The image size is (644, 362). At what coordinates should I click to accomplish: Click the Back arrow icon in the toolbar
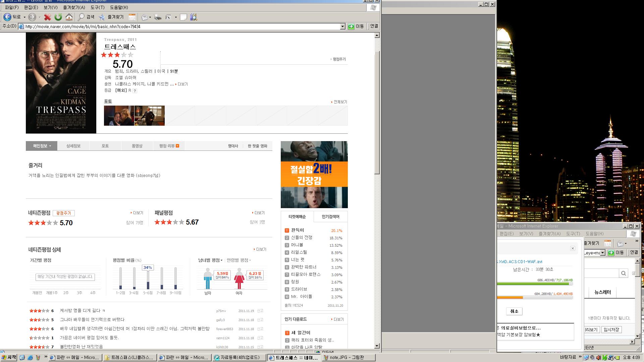pyautogui.click(x=7, y=17)
